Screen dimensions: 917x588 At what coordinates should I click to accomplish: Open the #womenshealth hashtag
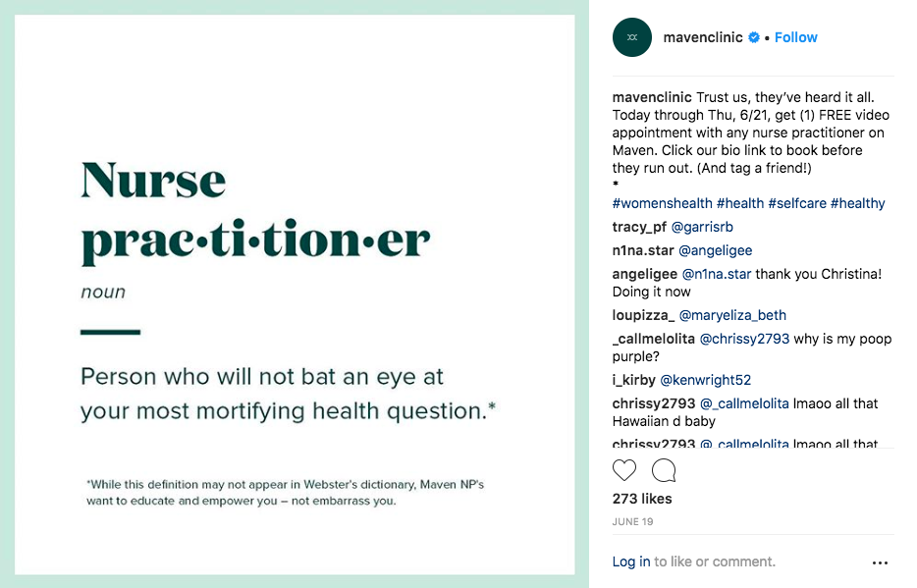pos(662,203)
